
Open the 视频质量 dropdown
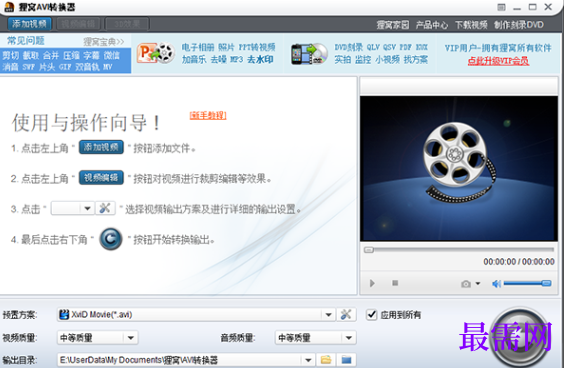(x=97, y=338)
